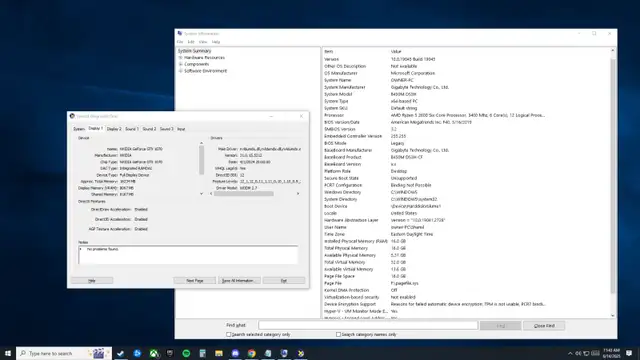
Task: Show hidden system tray icons
Action: [570, 353]
